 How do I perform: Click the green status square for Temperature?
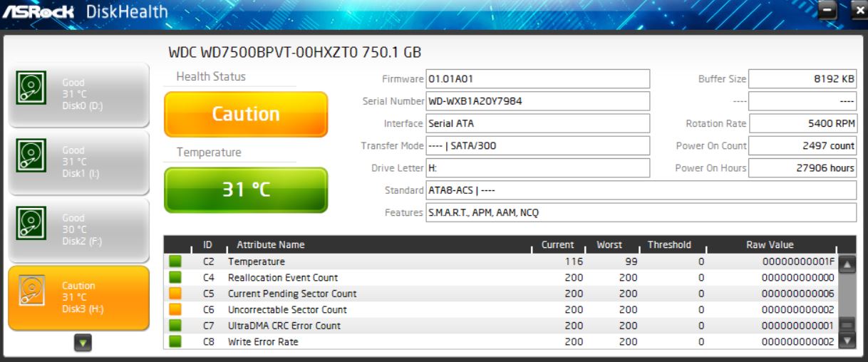(175, 262)
